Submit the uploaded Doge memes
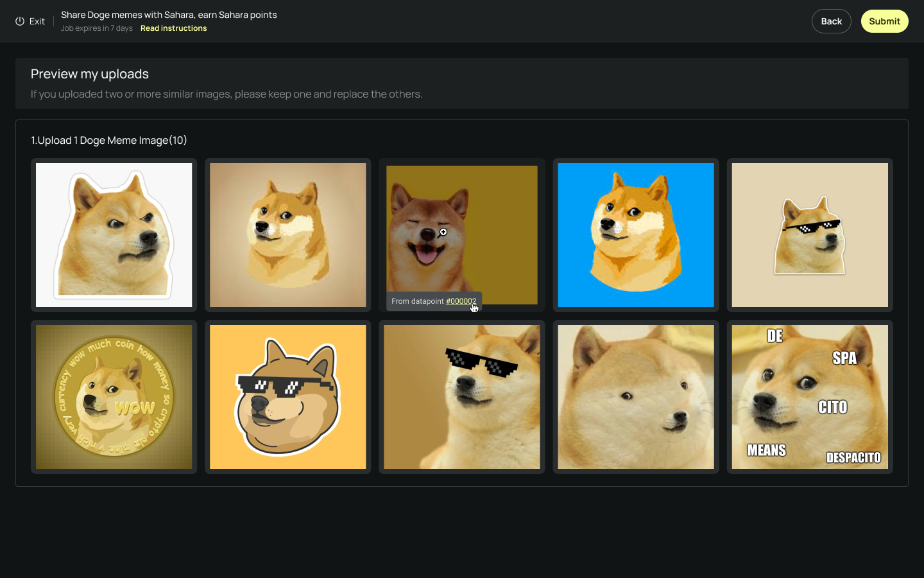Screen dimensions: 924x578 click(884, 21)
